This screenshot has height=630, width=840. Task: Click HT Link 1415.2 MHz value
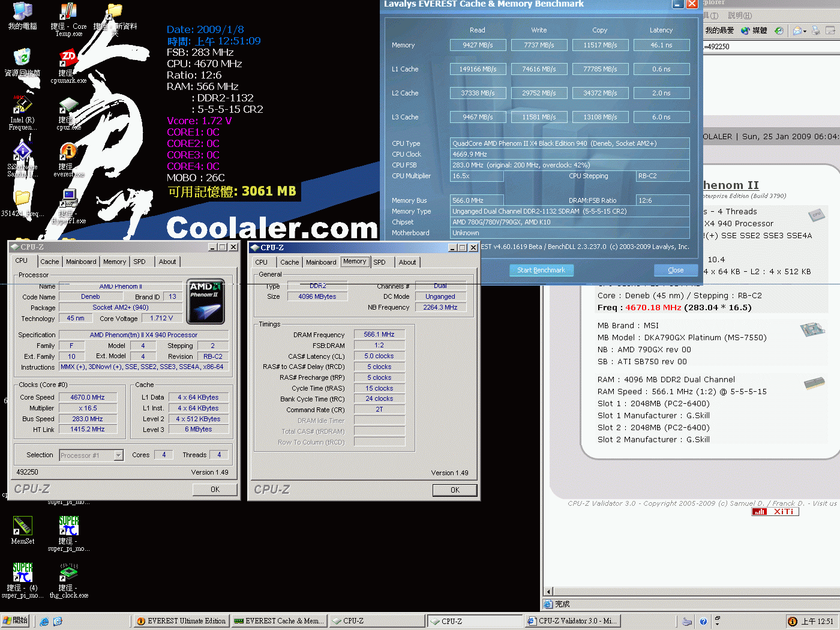pos(88,429)
